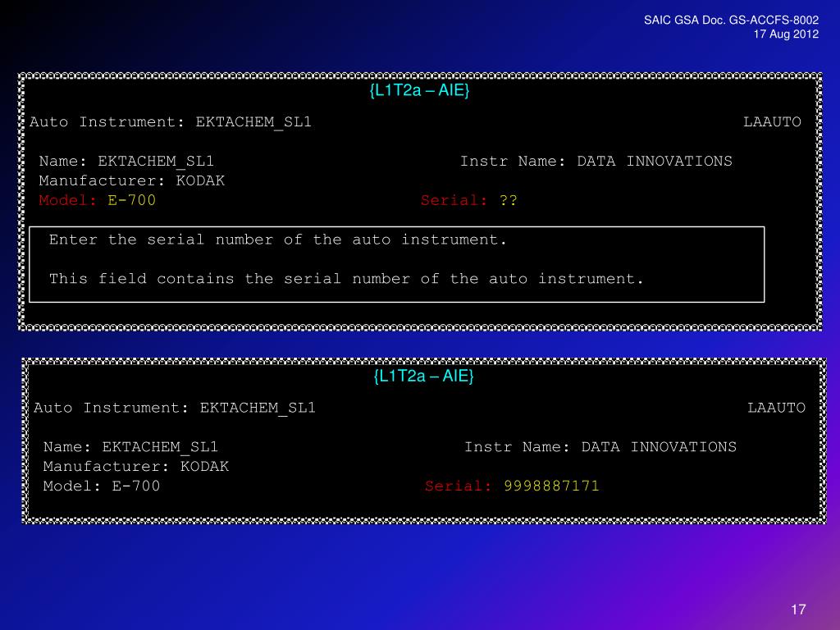
Task: Click serial value 9998887171 in lower screen
Action: coord(551,486)
